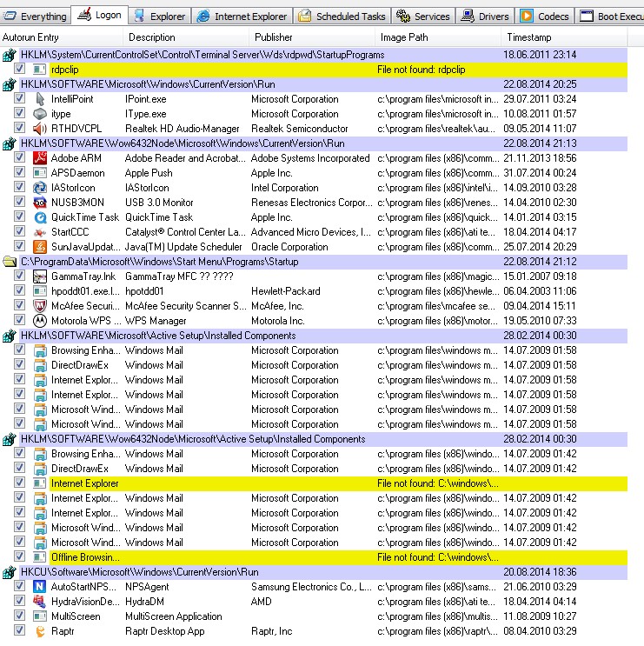Switch to Scheduled Tasks tab
This screenshot has height=646, width=644.
[342, 17]
